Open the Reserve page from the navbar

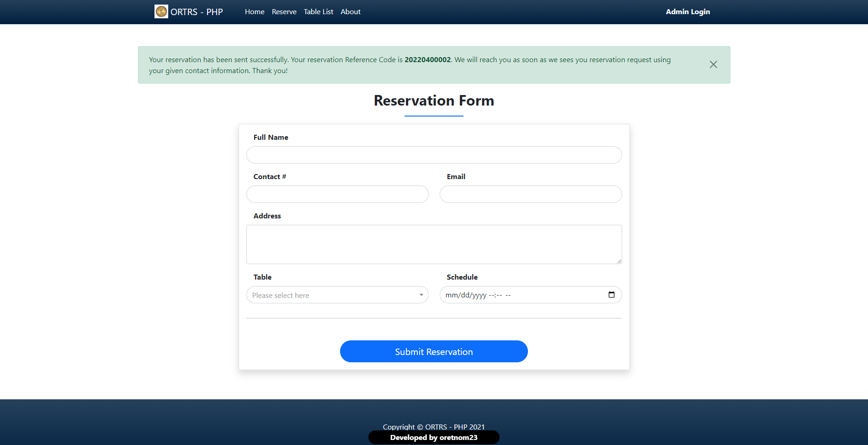click(x=284, y=11)
